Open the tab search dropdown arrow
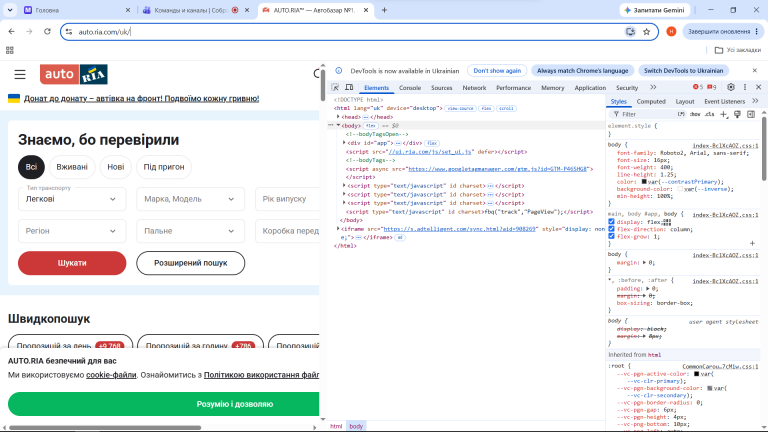 coord(10,10)
